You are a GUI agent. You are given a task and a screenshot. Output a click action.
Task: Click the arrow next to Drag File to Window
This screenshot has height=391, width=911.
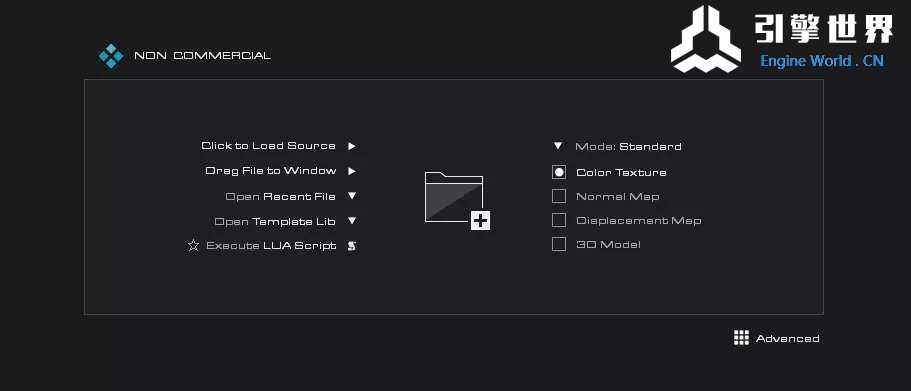coord(352,171)
